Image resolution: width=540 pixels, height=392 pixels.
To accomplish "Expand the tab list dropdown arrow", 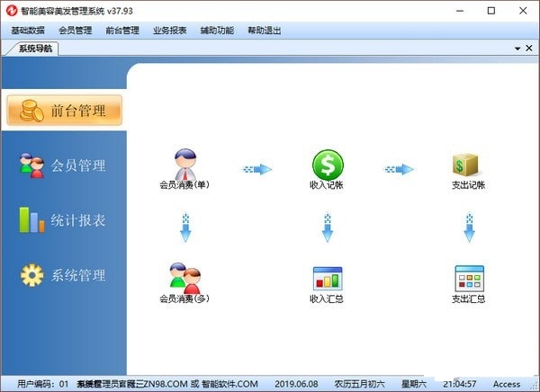I will point(517,49).
